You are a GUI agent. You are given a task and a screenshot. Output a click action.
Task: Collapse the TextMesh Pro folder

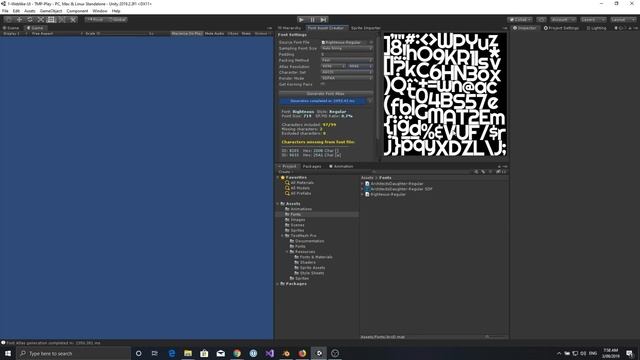(x=282, y=236)
